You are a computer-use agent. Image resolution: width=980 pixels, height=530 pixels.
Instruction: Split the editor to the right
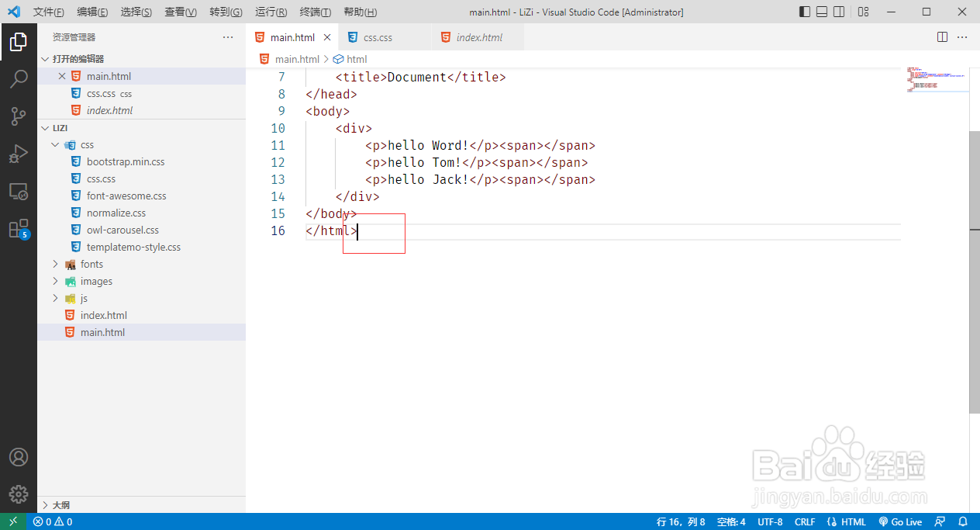pyautogui.click(x=943, y=37)
